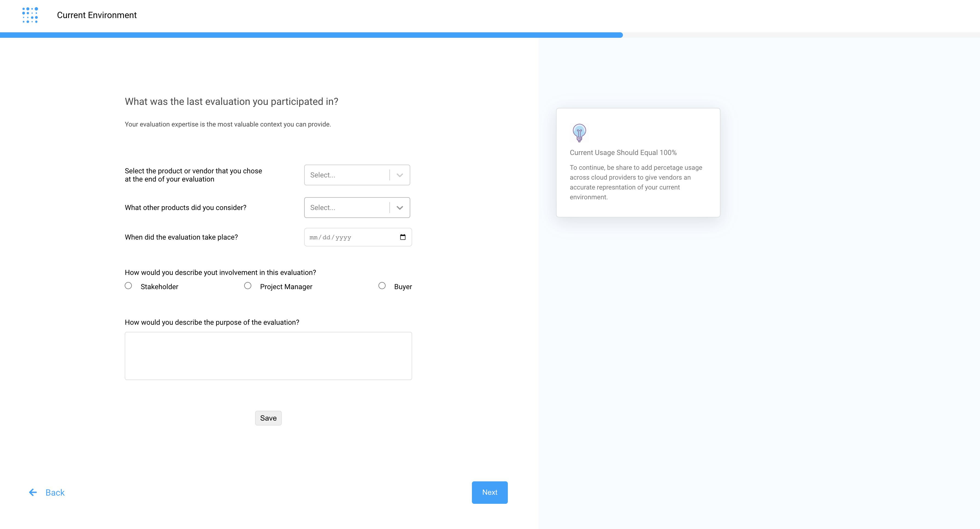Select the Stakeholder radio option
980x529 pixels.
[x=128, y=286]
